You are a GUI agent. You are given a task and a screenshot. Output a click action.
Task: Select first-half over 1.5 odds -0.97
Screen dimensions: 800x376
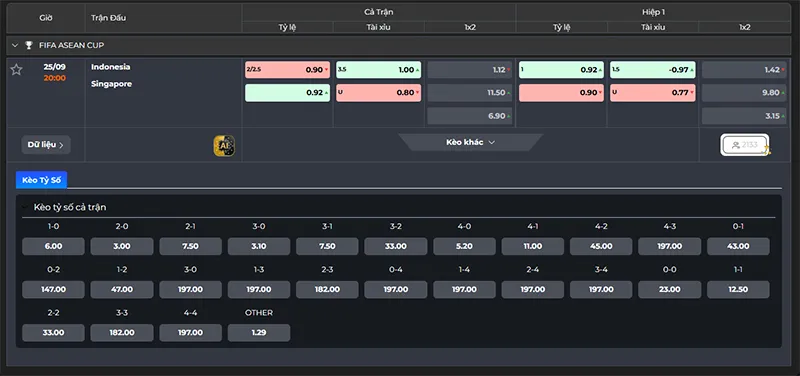point(653,70)
